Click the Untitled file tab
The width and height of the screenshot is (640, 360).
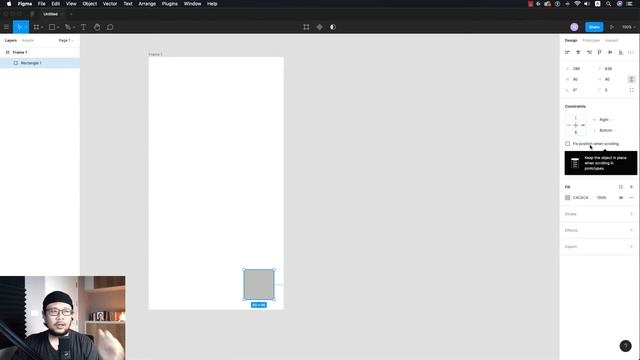[x=51, y=14]
